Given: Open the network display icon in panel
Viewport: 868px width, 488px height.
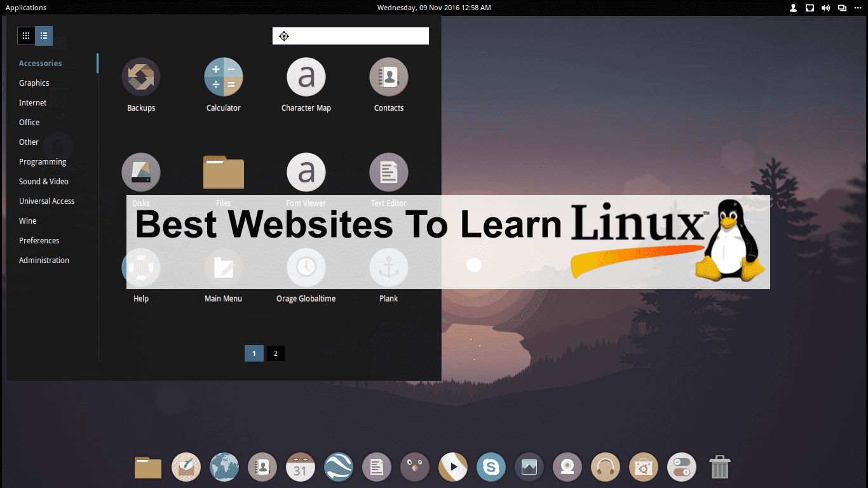Looking at the screenshot, I should click(842, 8).
